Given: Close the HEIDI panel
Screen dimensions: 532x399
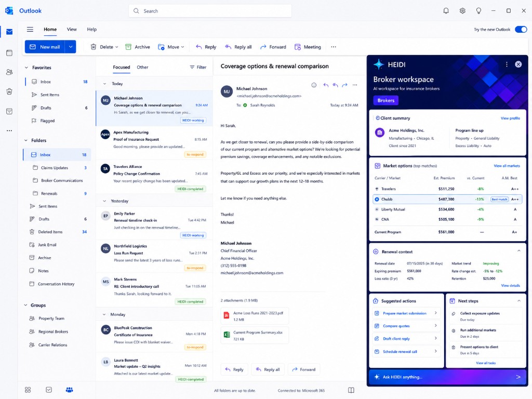Looking at the screenshot, I should click(x=518, y=64).
